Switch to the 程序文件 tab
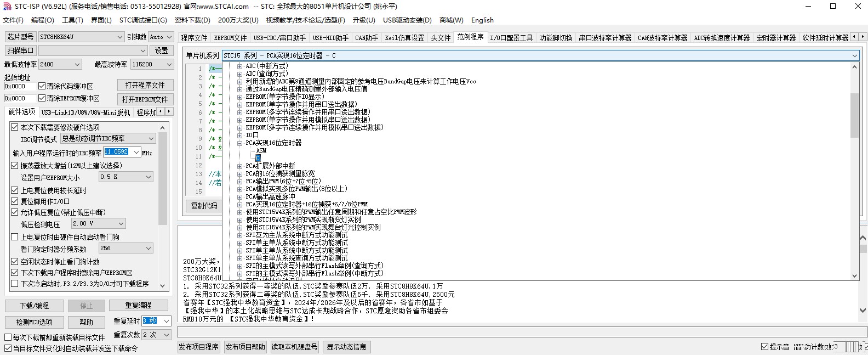 (x=195, y=38)
